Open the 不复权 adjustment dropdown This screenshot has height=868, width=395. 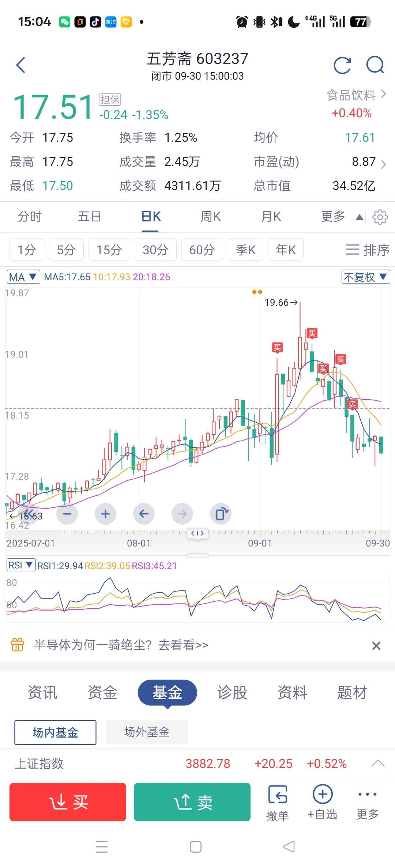[x=365, y=277]
